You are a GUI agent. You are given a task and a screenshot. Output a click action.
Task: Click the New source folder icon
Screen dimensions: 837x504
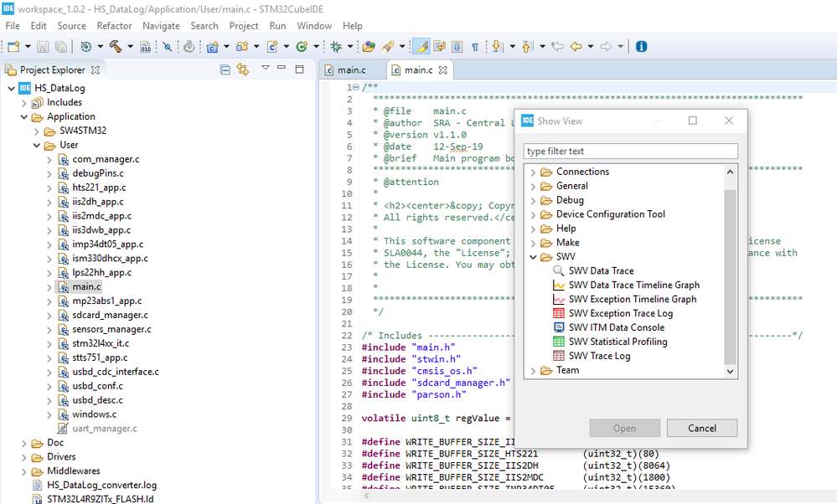tap(242, 47)
